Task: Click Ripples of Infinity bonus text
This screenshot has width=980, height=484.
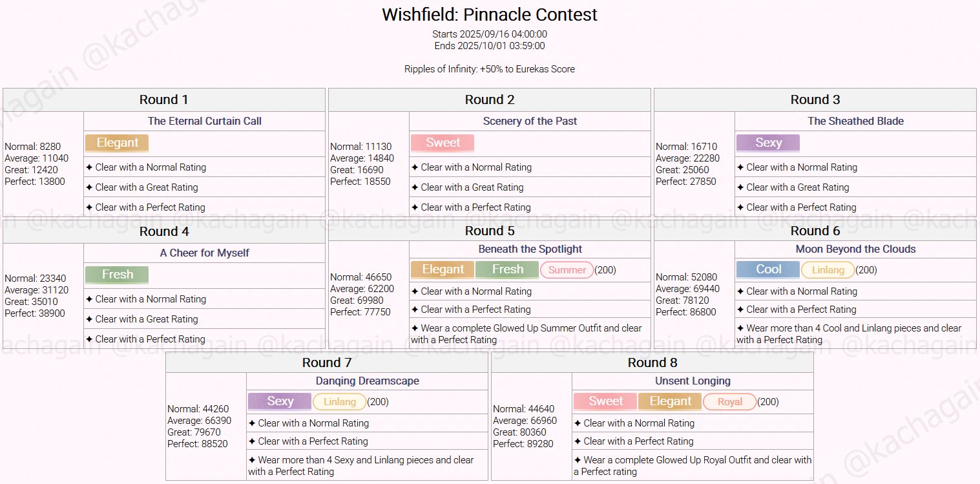Action: point(490,69)
